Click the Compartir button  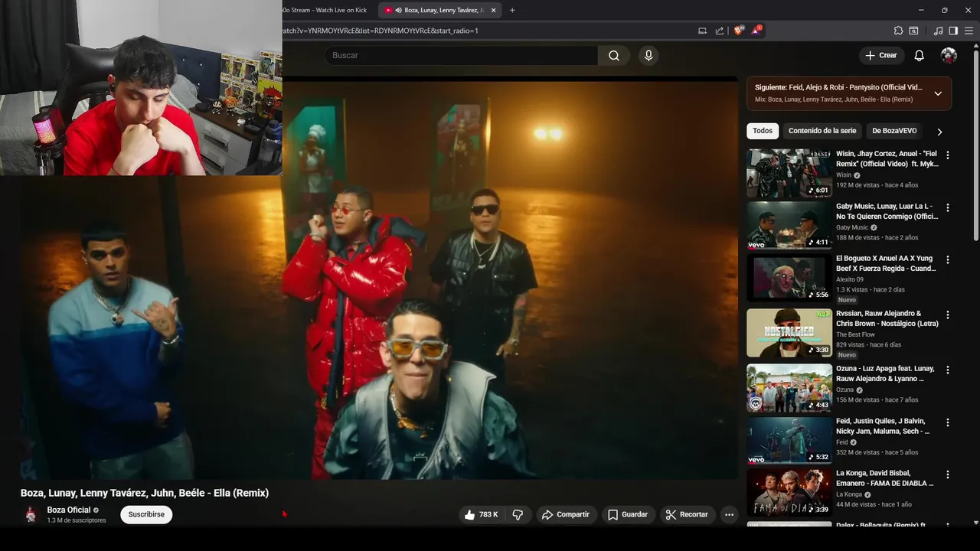pos(565,514)
